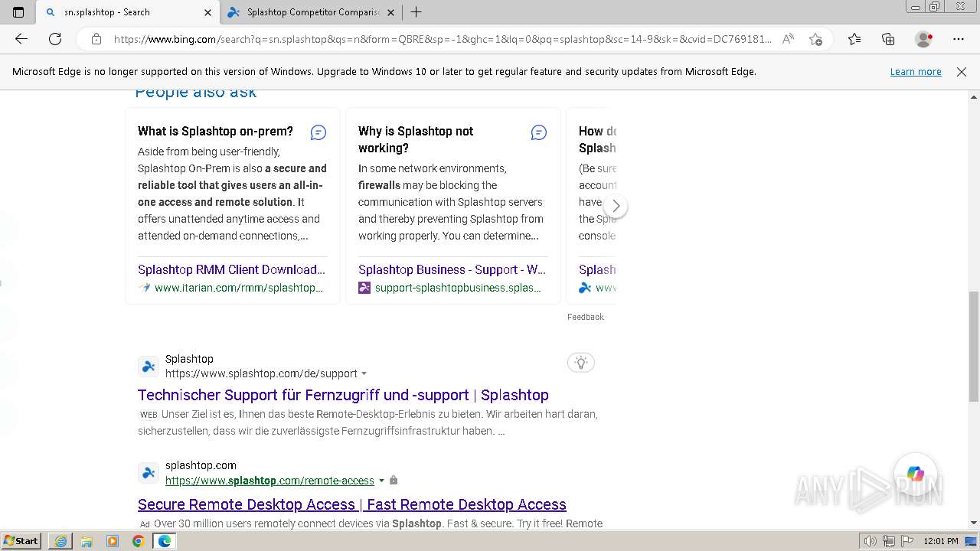Open the profile avatar menu
The height and width of the screenshot is (551, 980).
pyautogui.click(x=924, y=39)
